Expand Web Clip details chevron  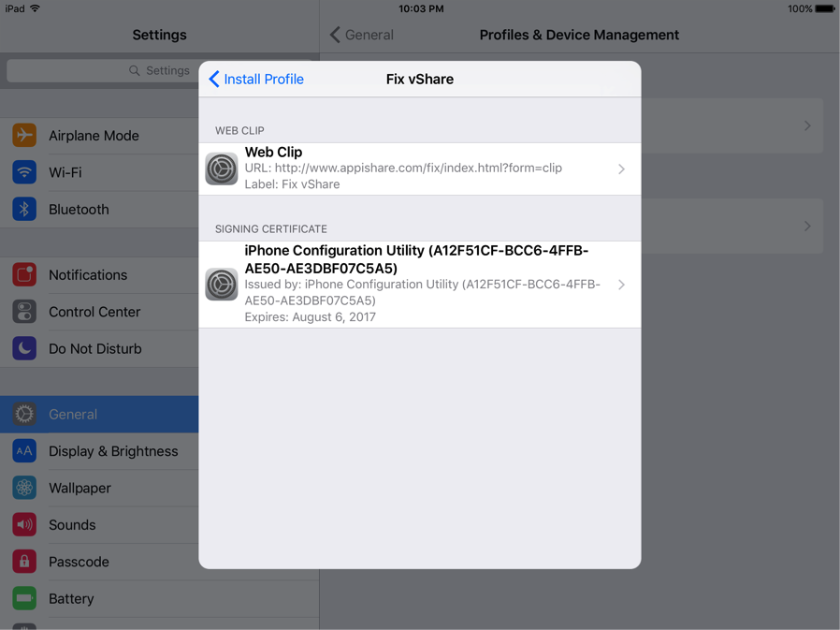(x=621, y=169)
